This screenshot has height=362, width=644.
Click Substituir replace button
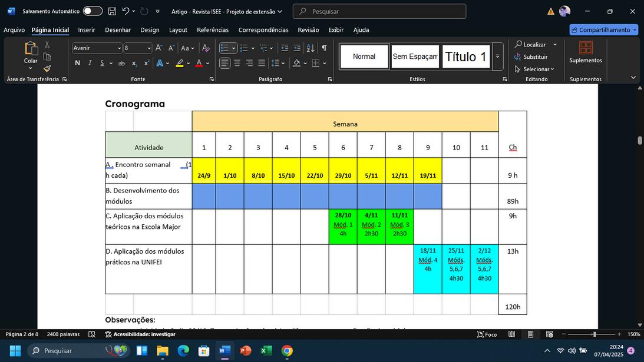tap(531, 57)
